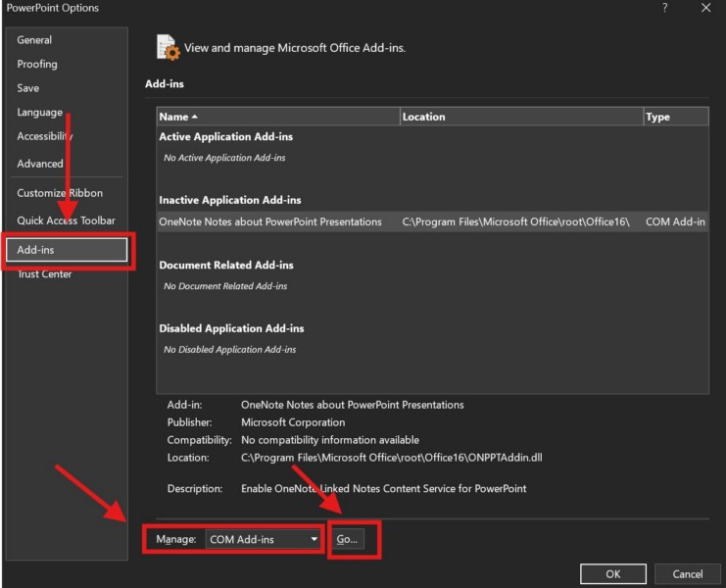726x588 pixels.
Task: Select OneNote Notes about PowerPoint Presentations row
Action: tap(270, 222)
